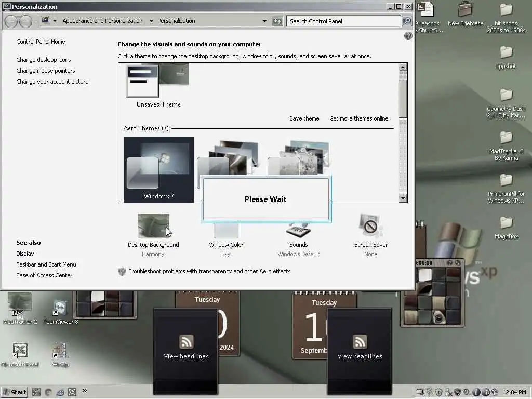Viewport: 532px width, 399px height.
Task: Click the first quick launch icon by Start
Action: pyautogui.click(x=36, y=393)
